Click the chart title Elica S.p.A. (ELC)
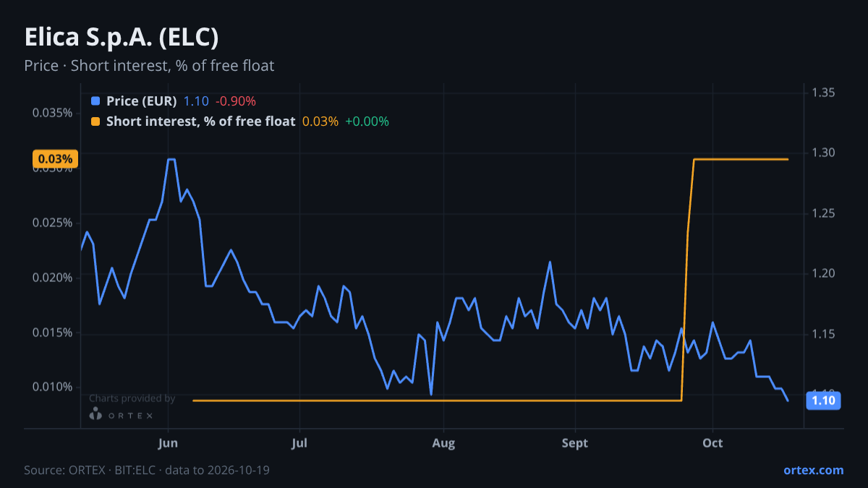868x488 pixels. (x=122, y=38)
